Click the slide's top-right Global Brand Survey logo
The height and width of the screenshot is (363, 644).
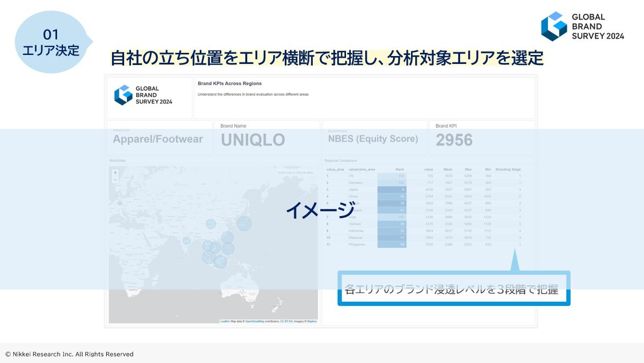coord(583,26)
